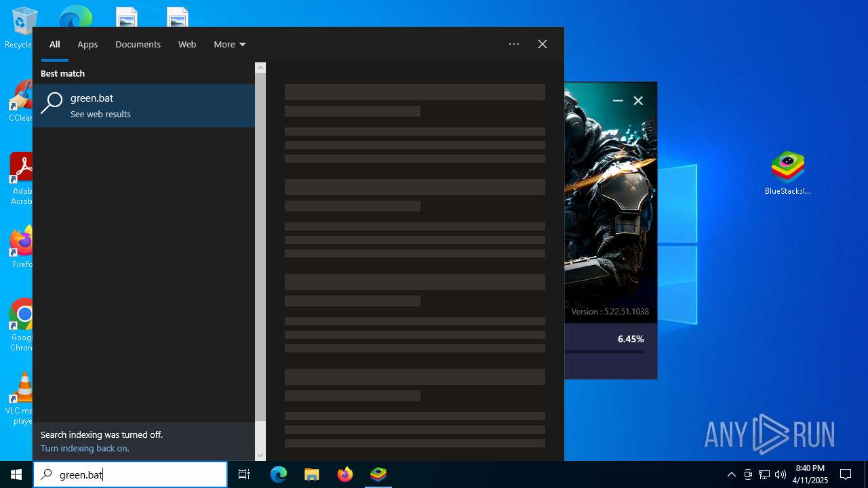Close the BlueStacks installer window
Viewport: 868px width, 488px height.
pos(638,100)
